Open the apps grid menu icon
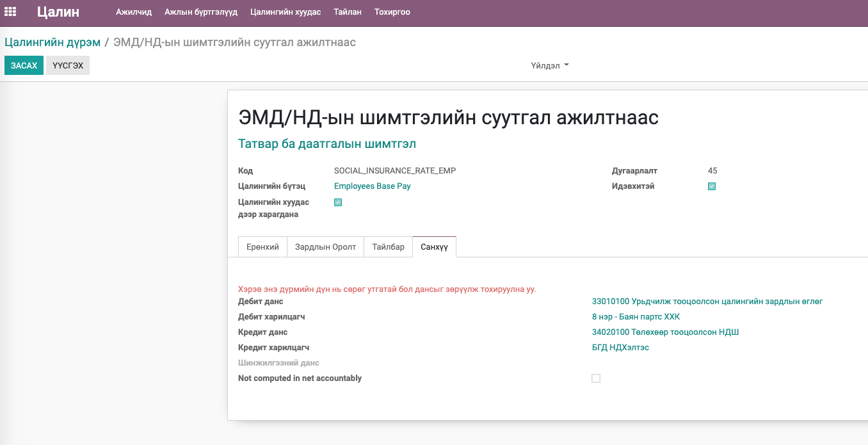This screenshot has height=445, width=868. pyautogui.click(x=10, y=12)
